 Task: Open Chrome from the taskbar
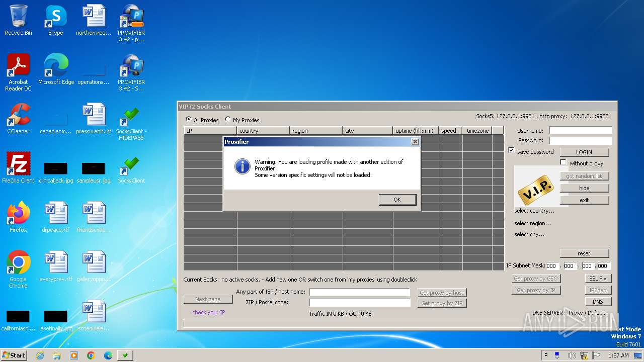coord(91,355)
